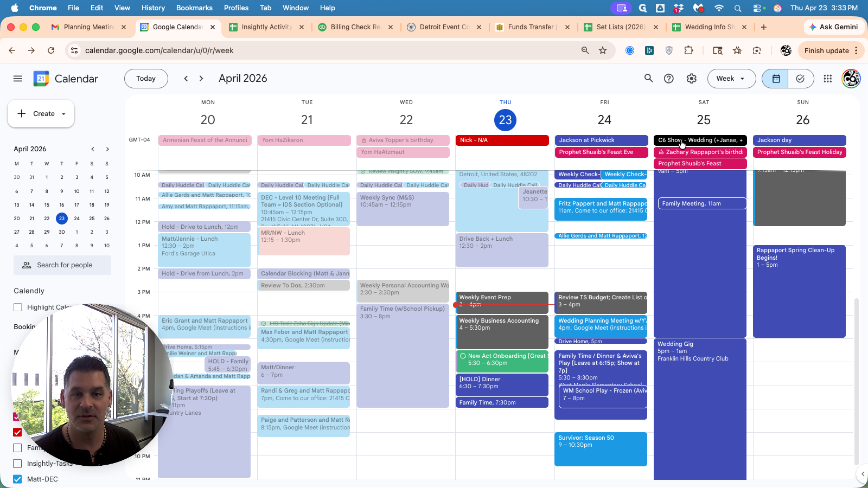Click the calendar search magnifier icon

pyautogui.click(x=648, y=79)
